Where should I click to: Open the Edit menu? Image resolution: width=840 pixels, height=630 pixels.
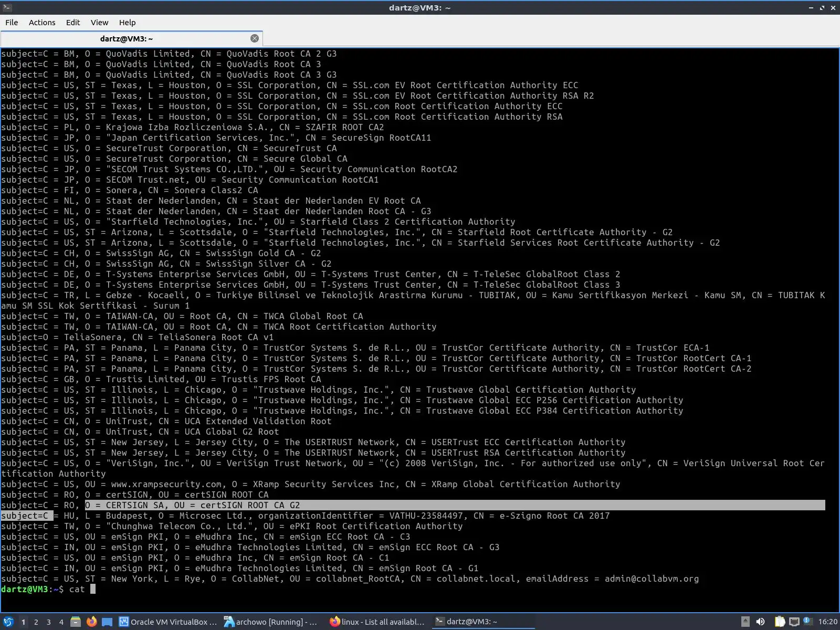coord(73,23)
